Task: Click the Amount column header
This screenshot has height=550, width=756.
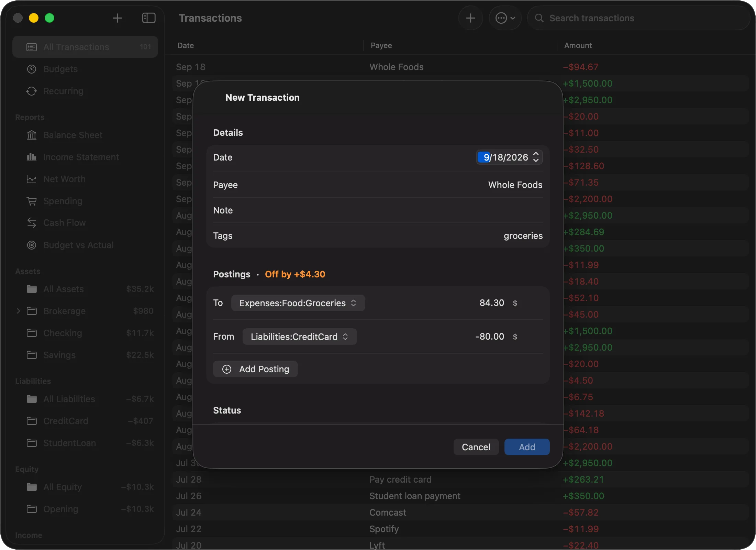Action: click(x=578, y=45)
